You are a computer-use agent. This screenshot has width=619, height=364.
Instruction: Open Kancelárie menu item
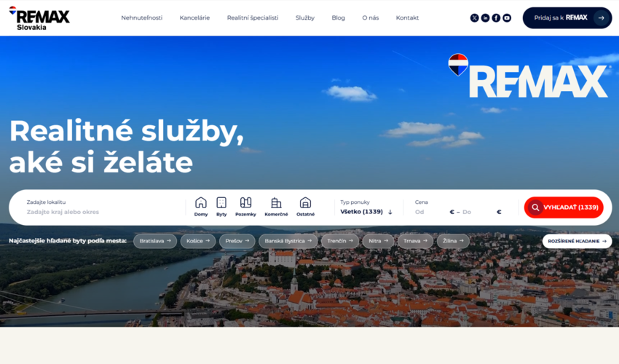click(x=194, y=17)
